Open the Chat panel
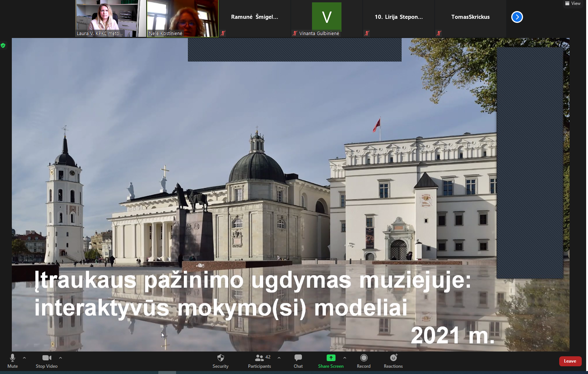This screenshot has height=374, width=588. click(x=298, y=361)
